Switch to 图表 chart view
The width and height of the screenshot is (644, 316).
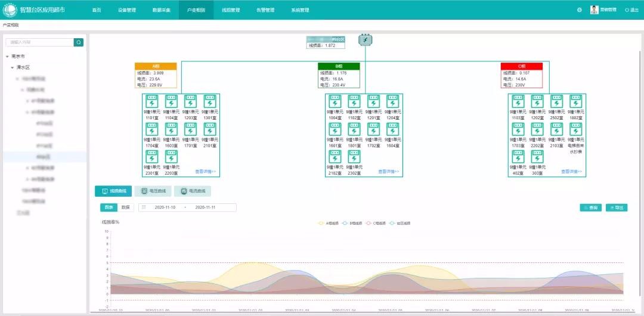[109, 207]
